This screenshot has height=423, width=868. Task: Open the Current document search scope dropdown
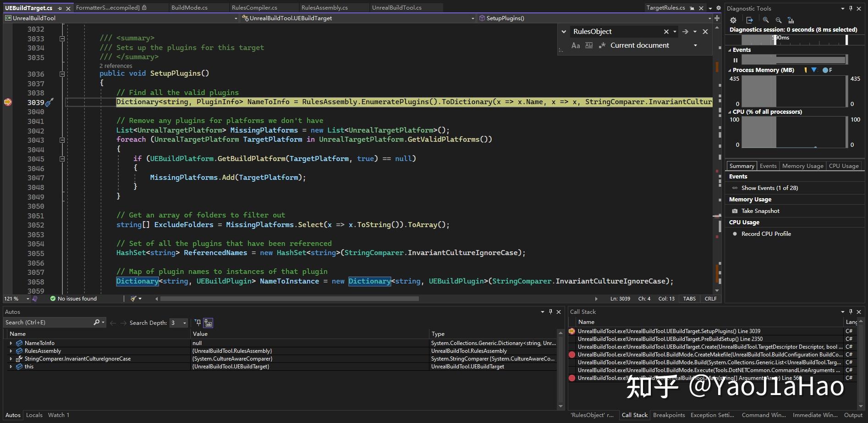[x=695, y=45]
